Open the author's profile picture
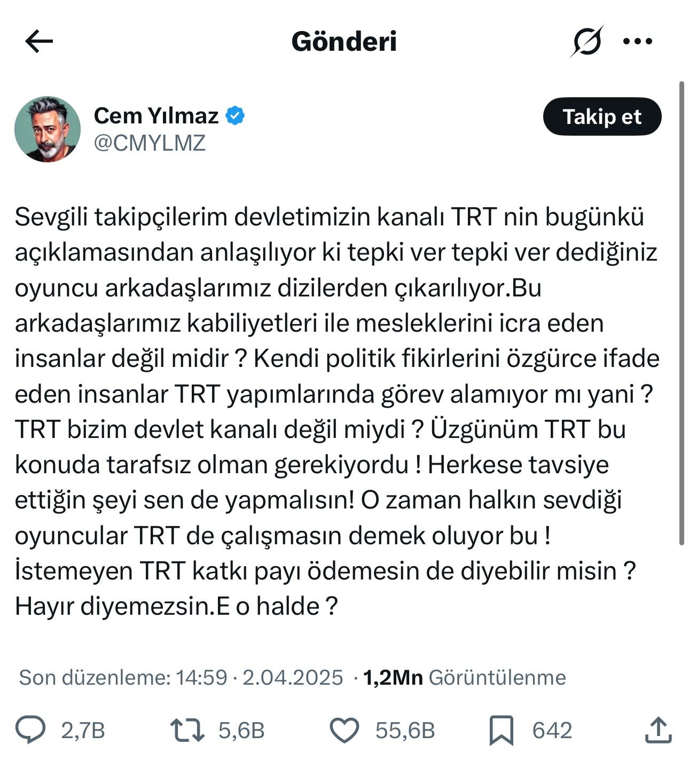 [x=48, y=129]
